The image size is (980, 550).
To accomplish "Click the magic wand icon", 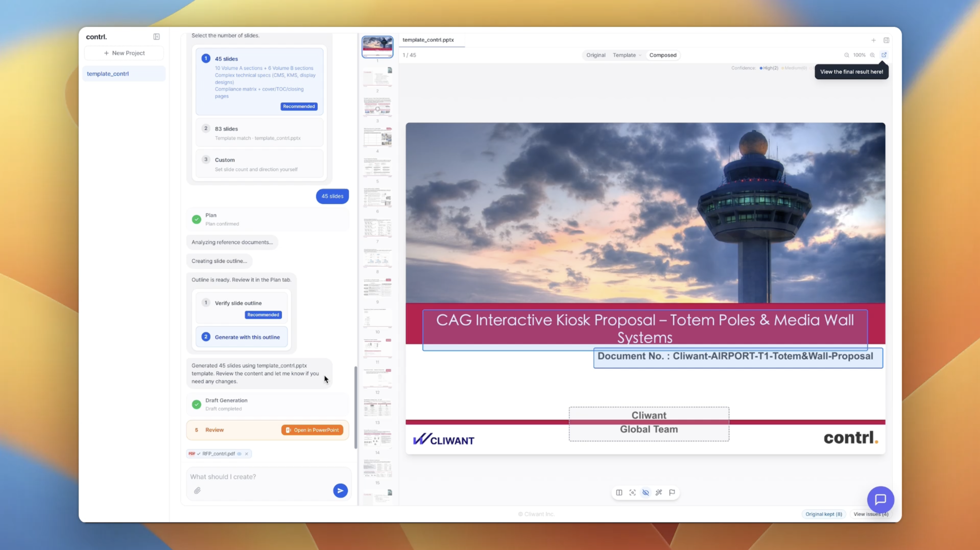I will 659,493.
